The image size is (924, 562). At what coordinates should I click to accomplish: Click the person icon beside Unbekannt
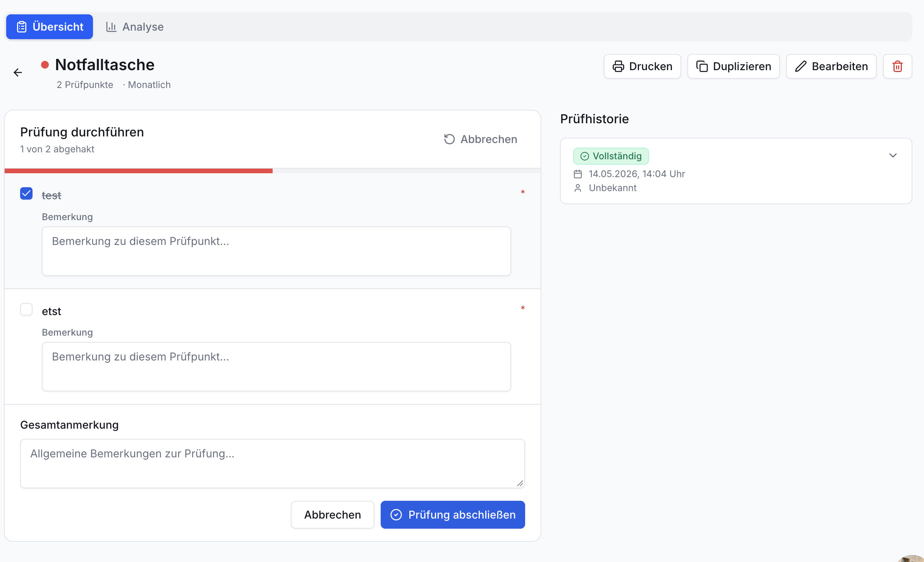pos(578,188)
